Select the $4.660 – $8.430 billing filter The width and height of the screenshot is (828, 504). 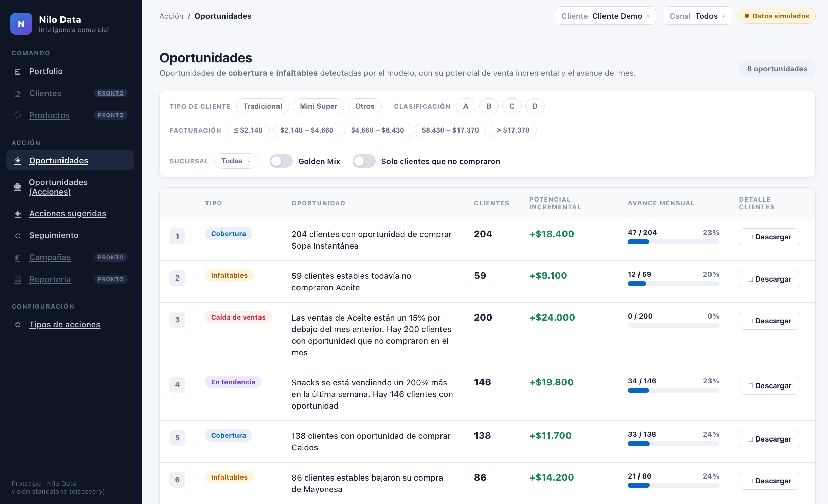pyautogui.click(x=378, y=130)
